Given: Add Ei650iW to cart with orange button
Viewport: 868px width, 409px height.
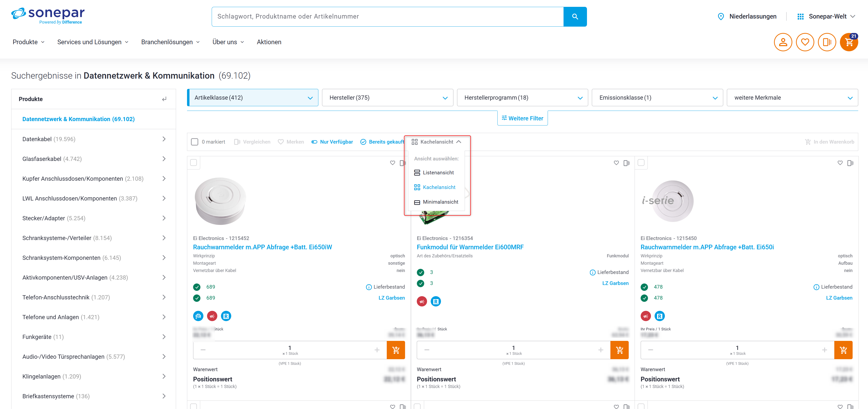Looking at the screenshot, I should coord(396,350).
